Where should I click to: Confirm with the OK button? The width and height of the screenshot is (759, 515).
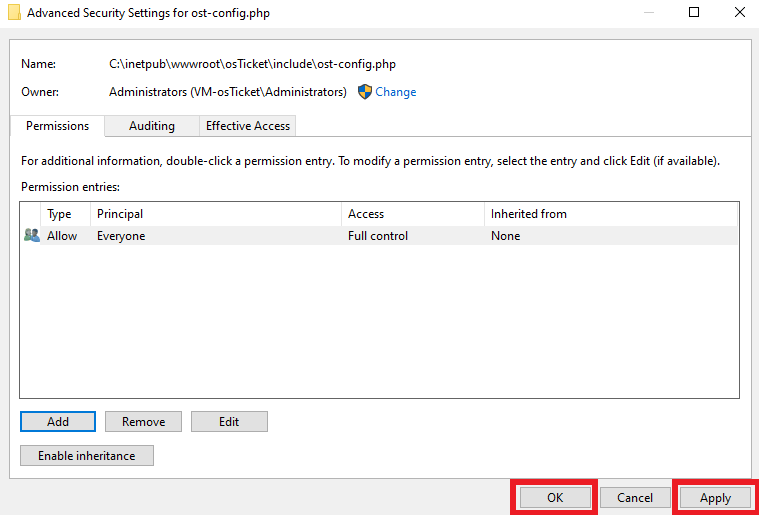pos(555,498)
